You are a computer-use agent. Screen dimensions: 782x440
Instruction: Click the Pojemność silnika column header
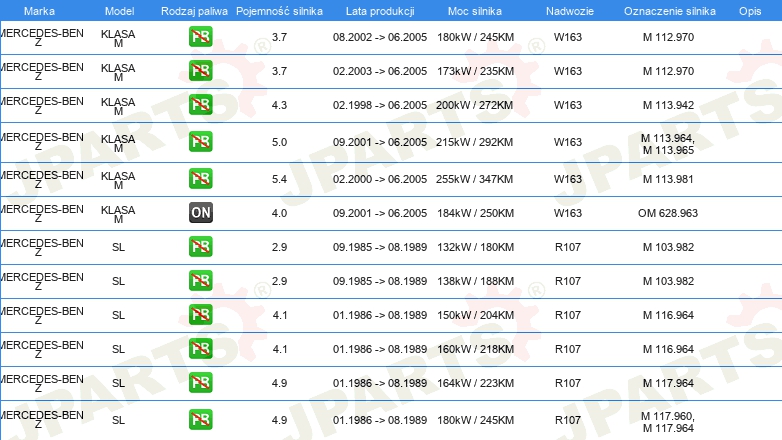(279, 11)
